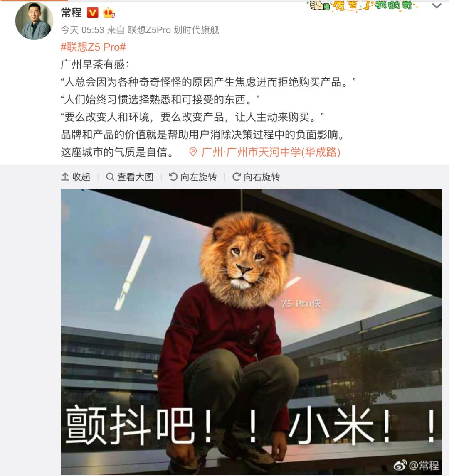Image resolution: width=449 pixels, height=476 pixels.
Task: Click the location pin icon
Action: tap(193, 152)
